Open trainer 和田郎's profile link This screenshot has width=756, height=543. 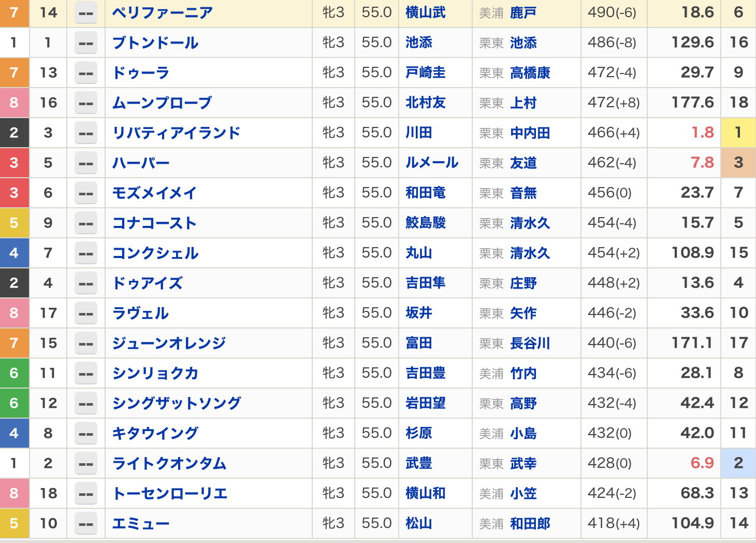click(x=530, y=523)
